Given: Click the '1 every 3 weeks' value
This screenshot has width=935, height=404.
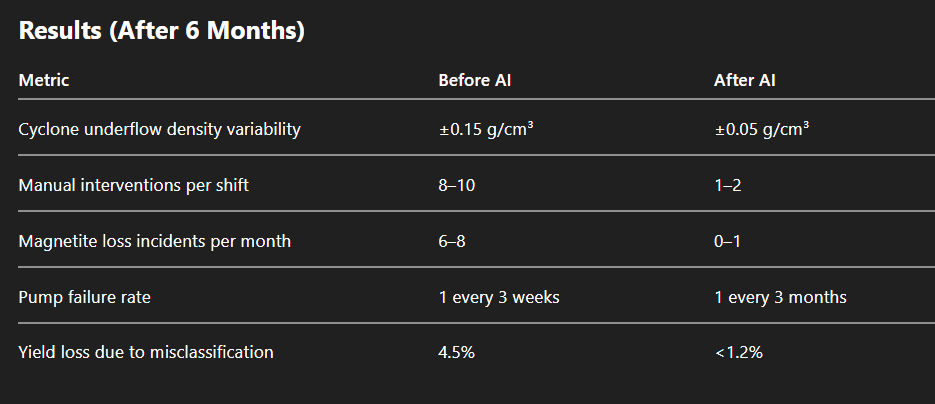Looking at the screenshot, I should click(x=498, y=297).
